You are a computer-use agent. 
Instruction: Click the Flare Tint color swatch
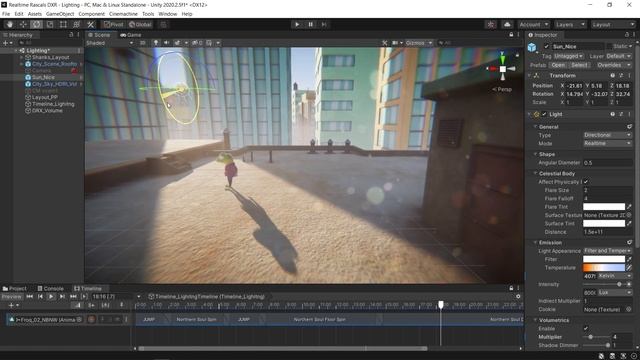pyautogui.click(x=604, y=207)
